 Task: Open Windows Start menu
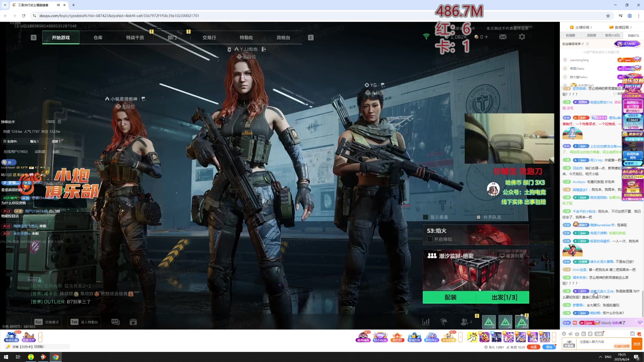coord(6,357)
